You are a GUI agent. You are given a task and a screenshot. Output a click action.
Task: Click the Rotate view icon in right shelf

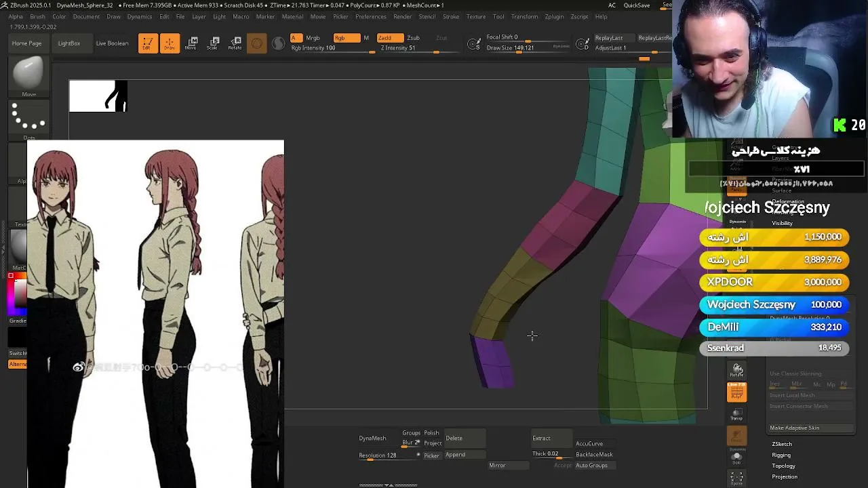(736, 370)
